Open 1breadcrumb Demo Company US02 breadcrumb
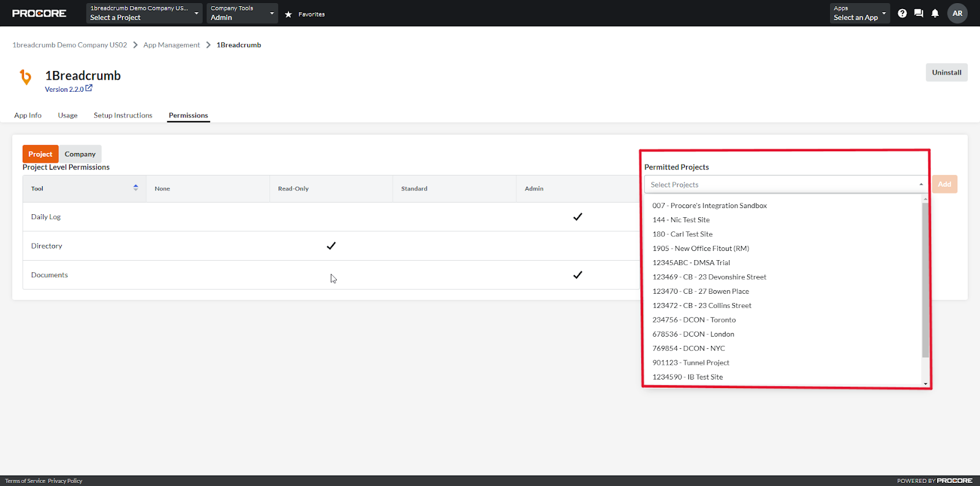The width and height of the screenshot is (980, 486). point(70,45)
